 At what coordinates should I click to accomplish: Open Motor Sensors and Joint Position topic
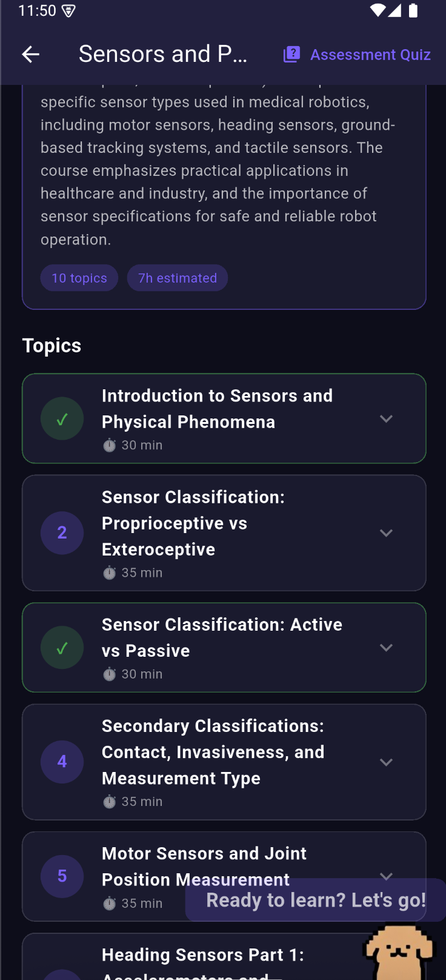tap(224, 876)
